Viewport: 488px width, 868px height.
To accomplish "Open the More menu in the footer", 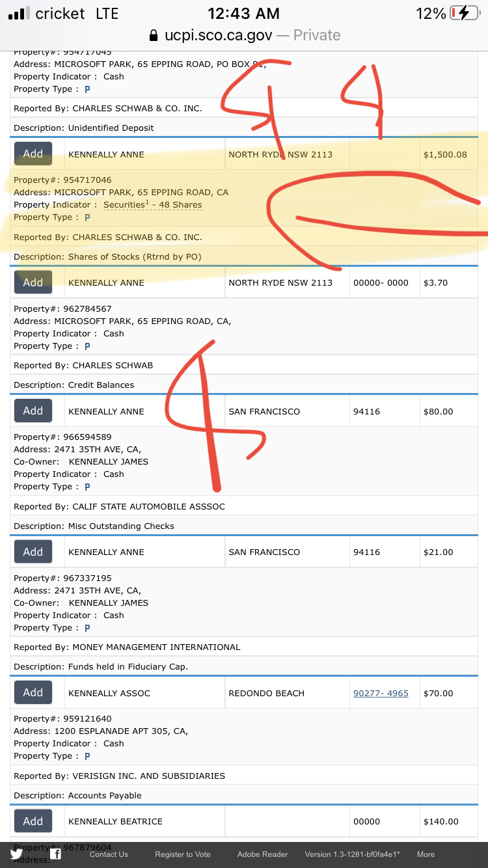I will (x=426, y=854).
